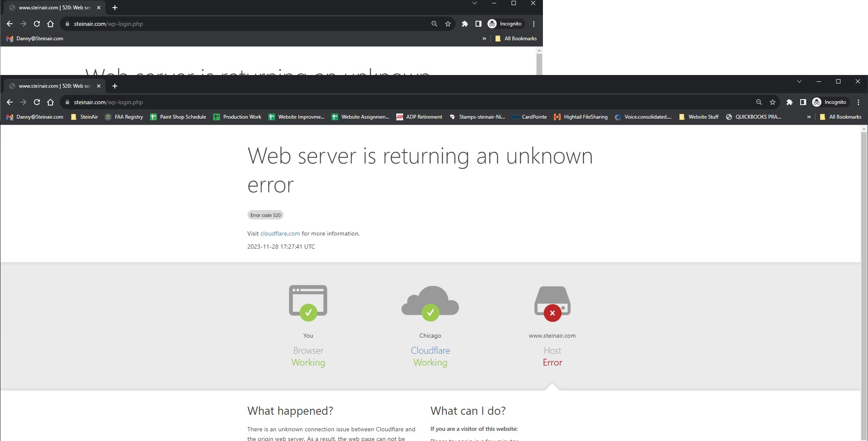Bookmark this page with star in front window

[773, 102]
